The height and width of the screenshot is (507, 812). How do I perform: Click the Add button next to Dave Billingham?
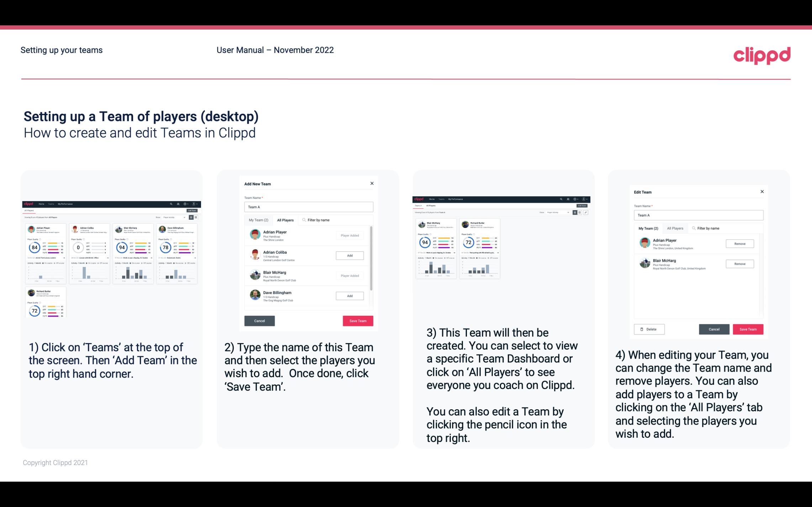click(x=349, y=295)
